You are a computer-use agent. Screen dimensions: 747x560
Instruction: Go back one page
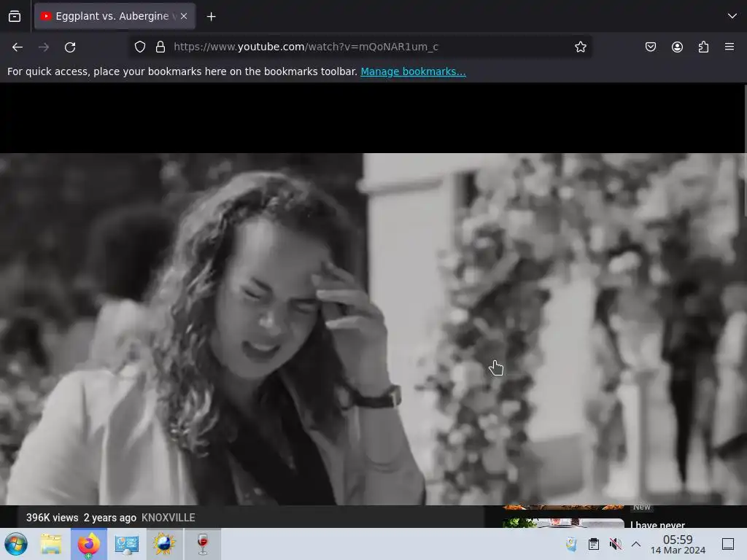18,47
